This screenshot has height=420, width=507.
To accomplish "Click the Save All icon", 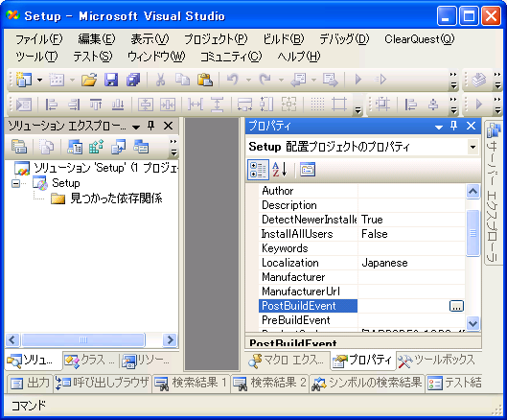I will [x=133, y=80].
